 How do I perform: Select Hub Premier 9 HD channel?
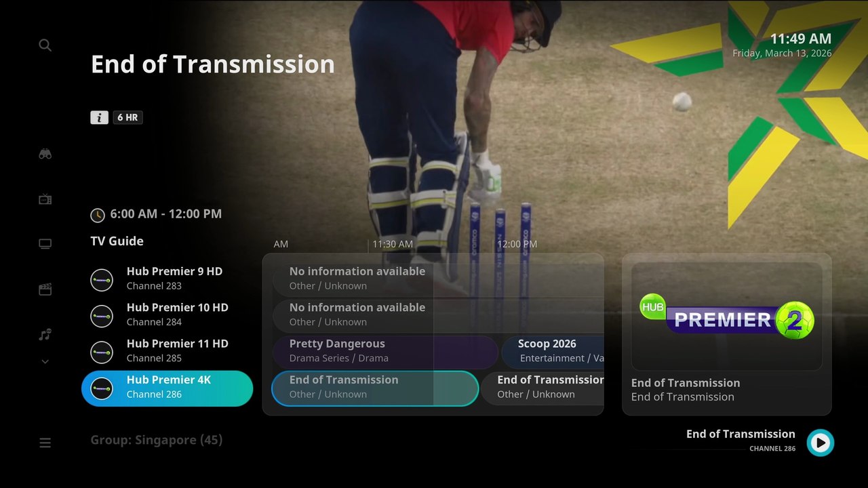tap(167, 279)
